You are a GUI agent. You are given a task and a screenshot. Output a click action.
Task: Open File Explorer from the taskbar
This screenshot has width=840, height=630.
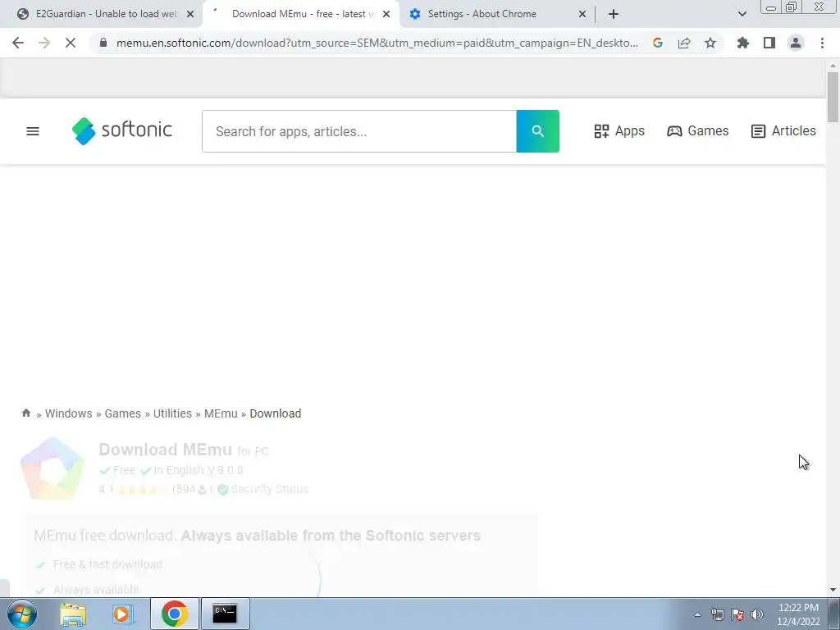tap(73, 614)
